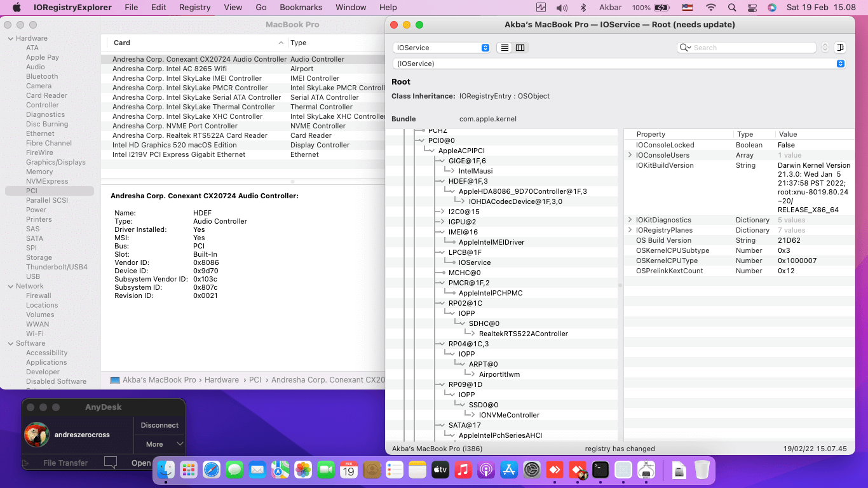Open Notes from the Dock
Screen dimensions: 868x488
(417, 470)
